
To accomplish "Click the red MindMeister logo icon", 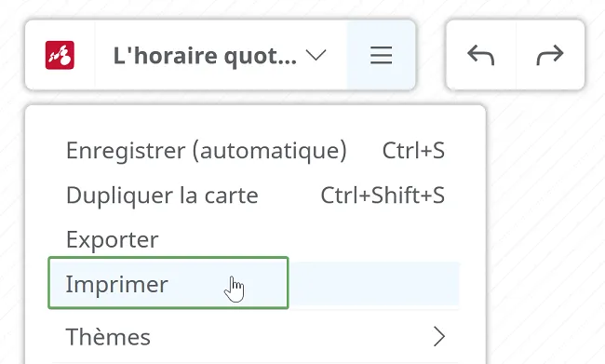I will [x=60, y=55].
